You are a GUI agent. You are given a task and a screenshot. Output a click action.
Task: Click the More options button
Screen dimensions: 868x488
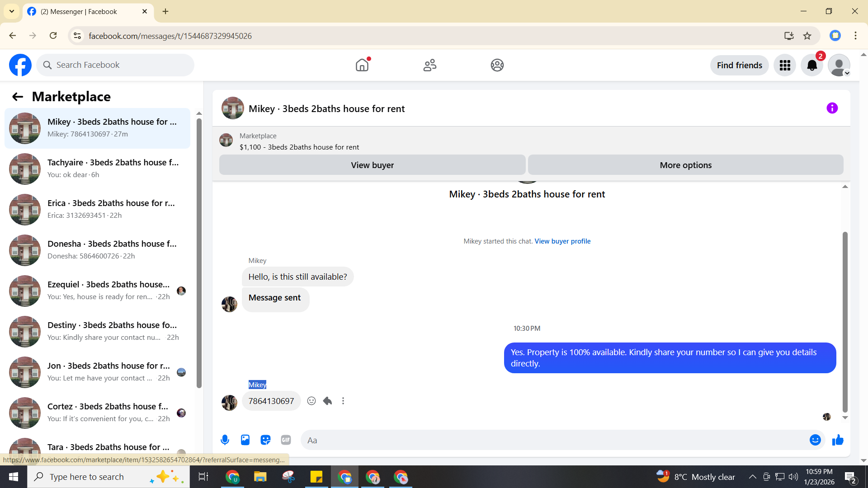click(685, 165)
